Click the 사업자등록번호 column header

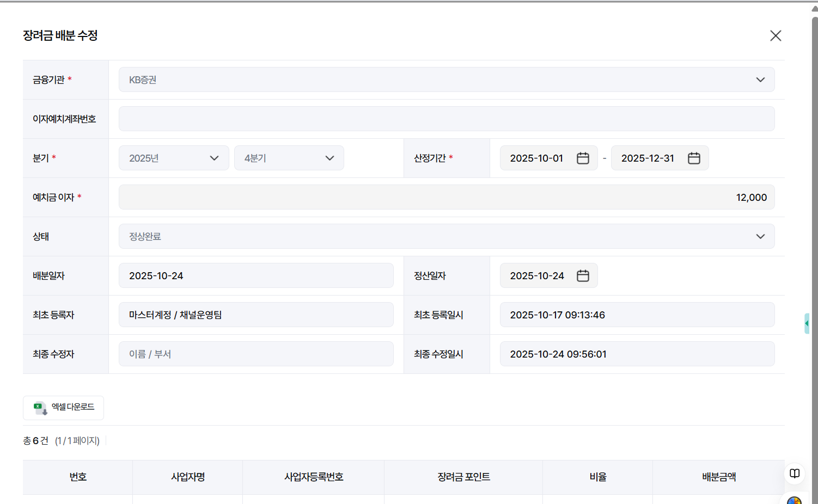pos(314,477)
